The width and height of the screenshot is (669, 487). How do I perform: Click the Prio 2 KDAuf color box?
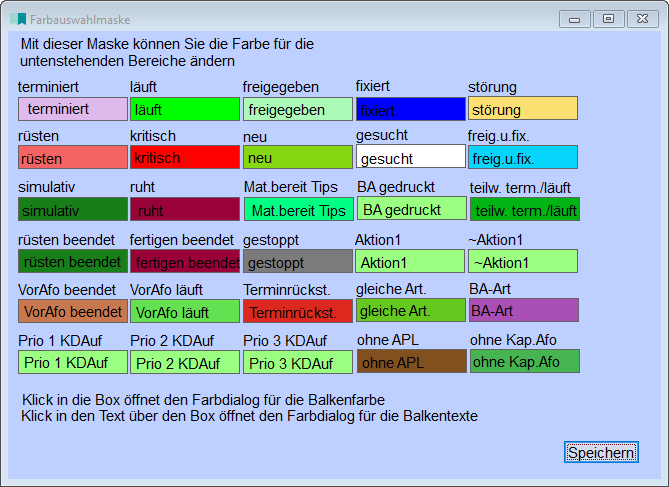(x=185, y=362)
